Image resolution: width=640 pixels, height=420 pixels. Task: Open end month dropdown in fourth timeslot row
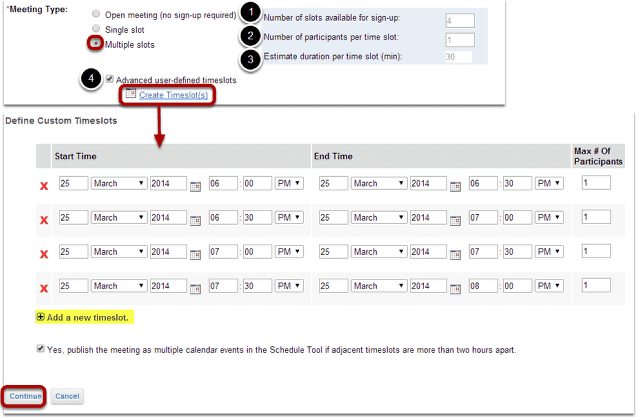click(378, 286)
